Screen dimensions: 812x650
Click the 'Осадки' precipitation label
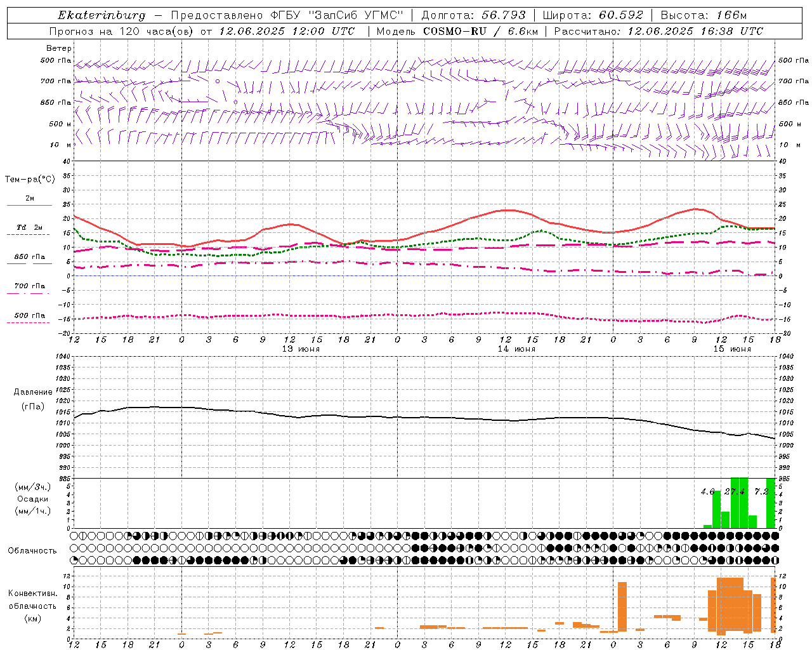point(33,499)
